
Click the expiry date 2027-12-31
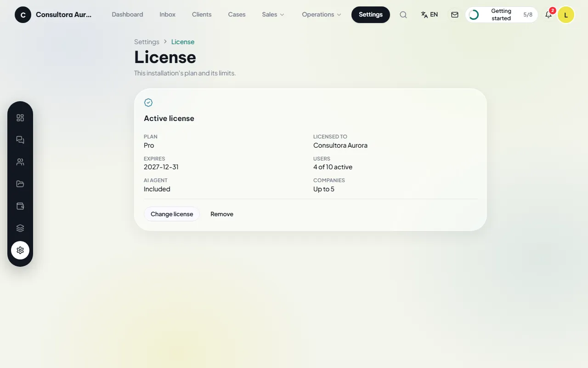point(161,167)
